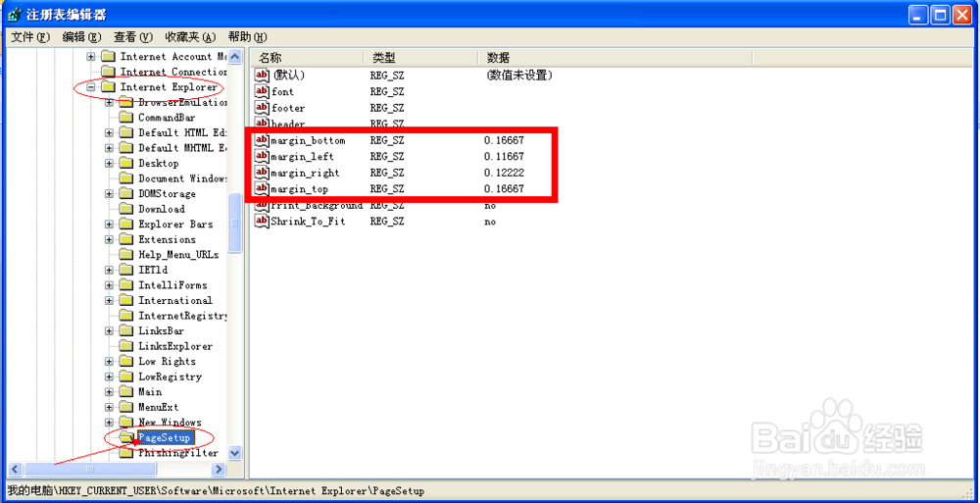Click the InternetRegistry folder icon
The image size is (980, 503).
[x=126, y=316]
